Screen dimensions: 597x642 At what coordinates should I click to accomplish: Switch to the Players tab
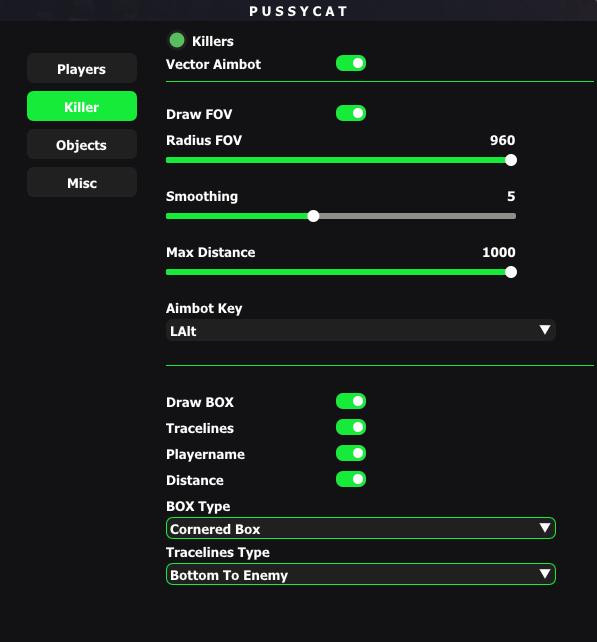pos(82,68)
